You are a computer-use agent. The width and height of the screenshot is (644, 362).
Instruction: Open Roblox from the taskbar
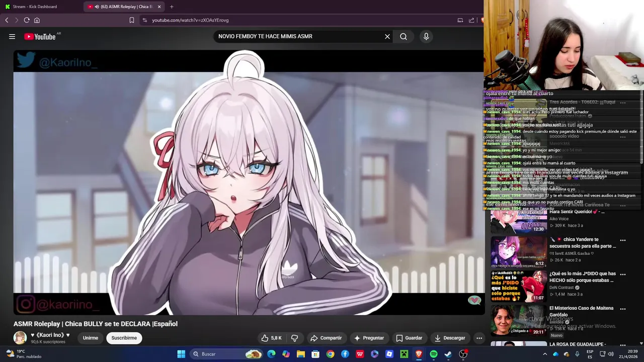pos(389,354)
